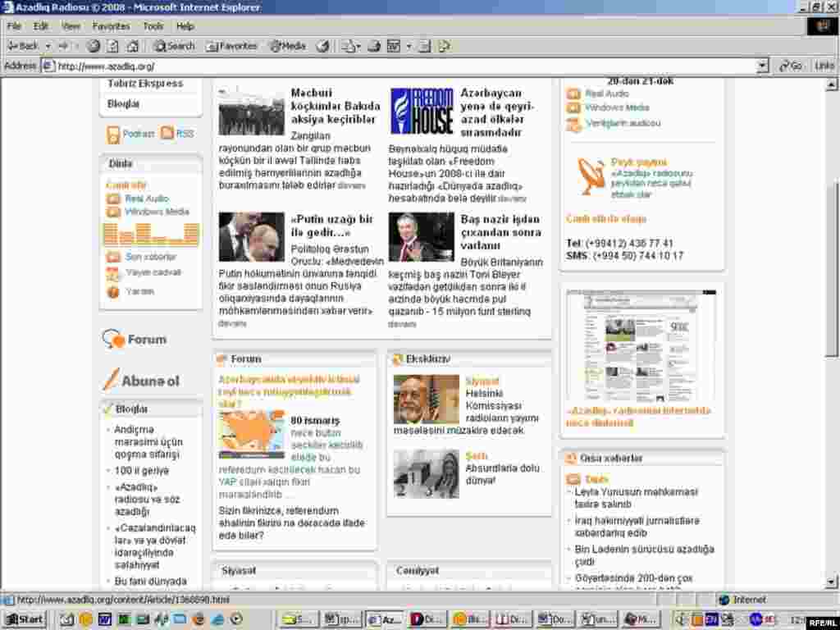Image resolution: width=840 pixels, height=630 pixels.
Task: Refresh the page using toolbar icon
Action: pyautogui.click(x=113, y=46)
